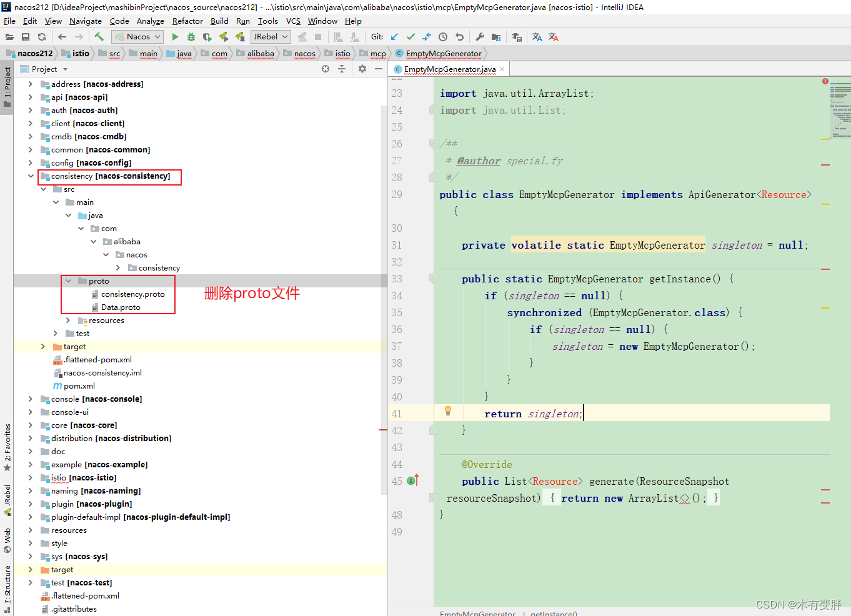Image resolution: width=851 pixels, height=616 pixels.
Task: Click the mcp breadcrumb in navigation bar
Action: pyautogui.click(x=373, y=53)
